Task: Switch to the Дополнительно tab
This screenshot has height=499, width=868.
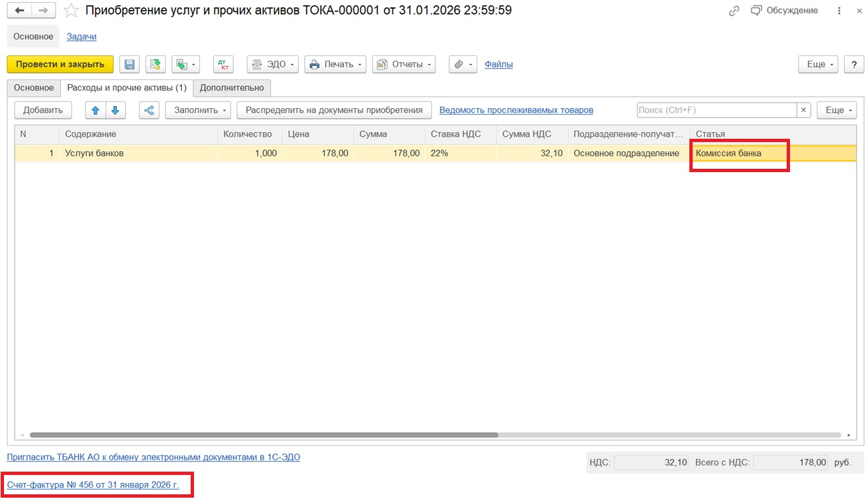Action: [x=232, y=87]
